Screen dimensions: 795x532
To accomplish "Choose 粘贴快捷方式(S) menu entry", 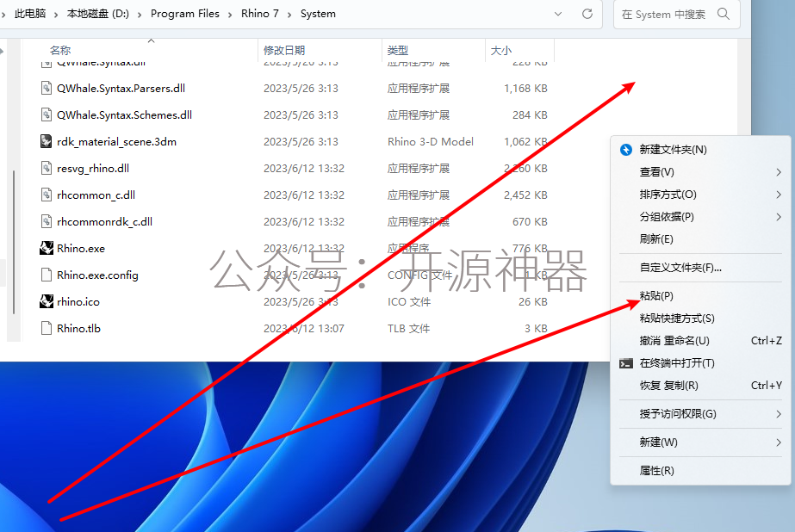I will 701,319.
